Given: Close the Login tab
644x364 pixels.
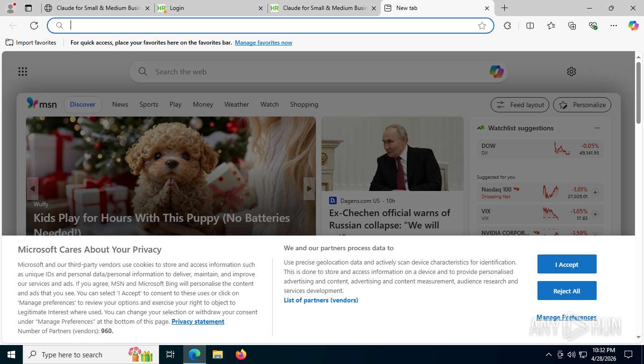Looking at the screenshot, I should (x=260, y=8).
